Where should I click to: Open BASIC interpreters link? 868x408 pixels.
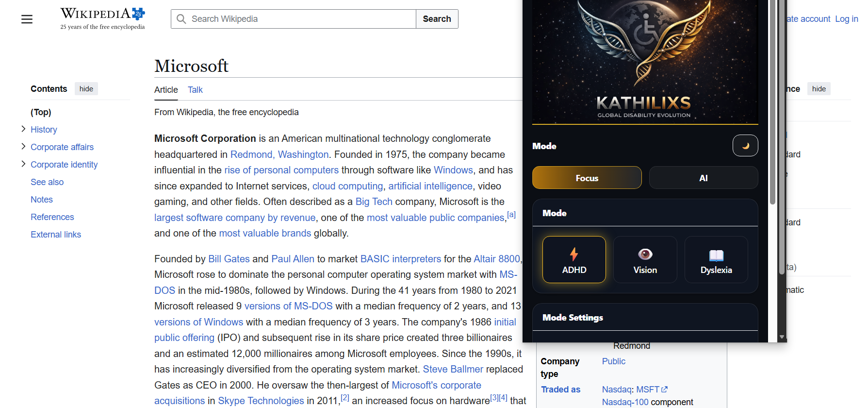(x=401, y=259)
